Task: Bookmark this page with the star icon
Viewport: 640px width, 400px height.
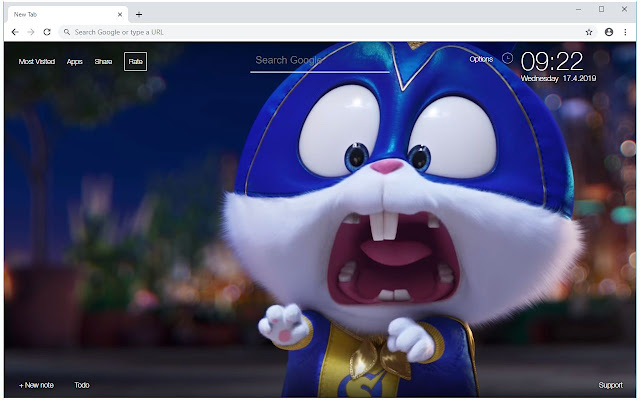Action: [589, 32]
